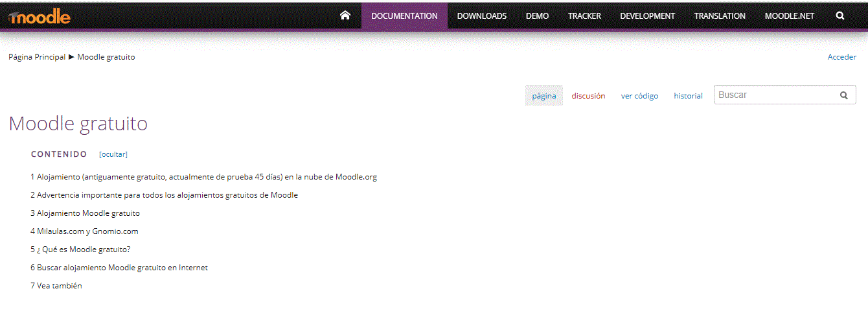The image size is (868, 315).
Task: Go to Development section
Action: (647, 16)
